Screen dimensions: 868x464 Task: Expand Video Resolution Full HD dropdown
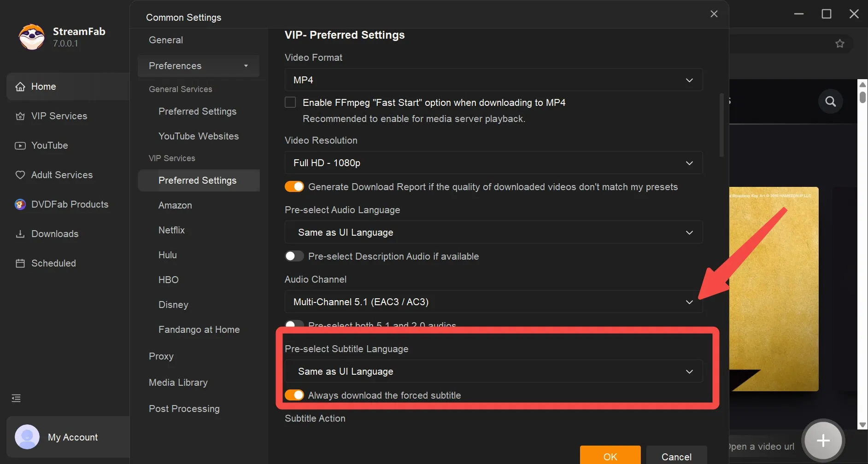point(493,162)
